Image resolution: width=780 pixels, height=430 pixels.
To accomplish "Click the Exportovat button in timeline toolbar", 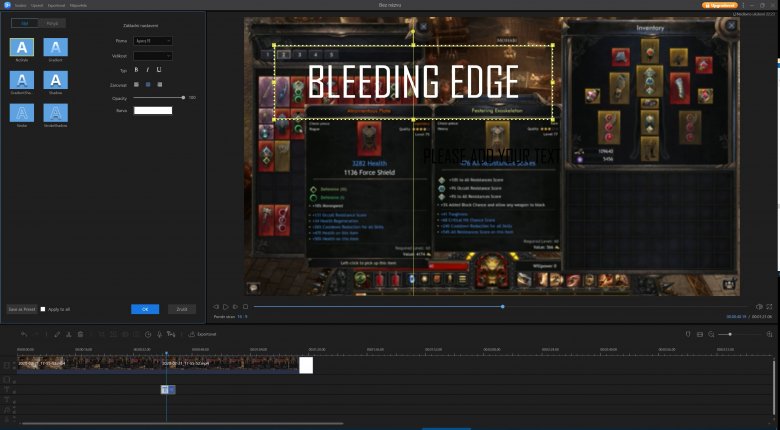I will (202, 334).
